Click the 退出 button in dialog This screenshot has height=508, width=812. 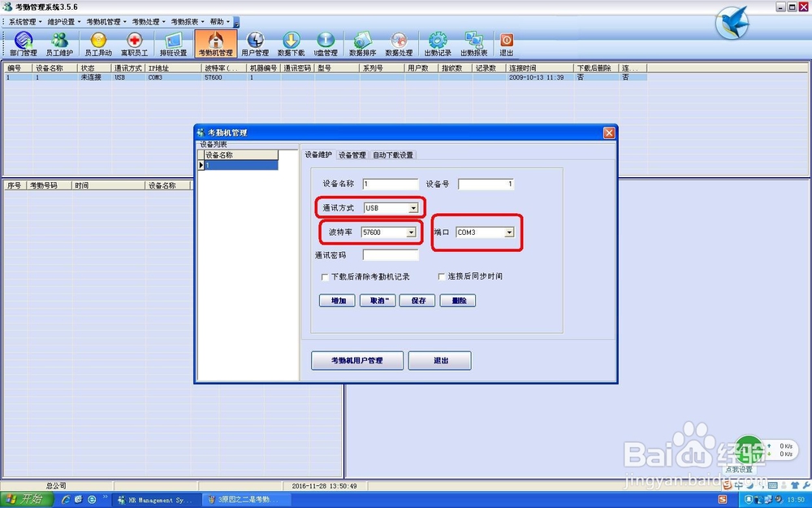click(x=439, y=360)
